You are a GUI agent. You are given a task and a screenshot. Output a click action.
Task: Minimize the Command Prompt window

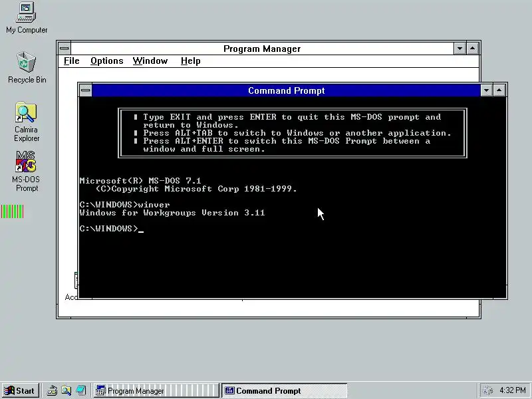point(486,90)
